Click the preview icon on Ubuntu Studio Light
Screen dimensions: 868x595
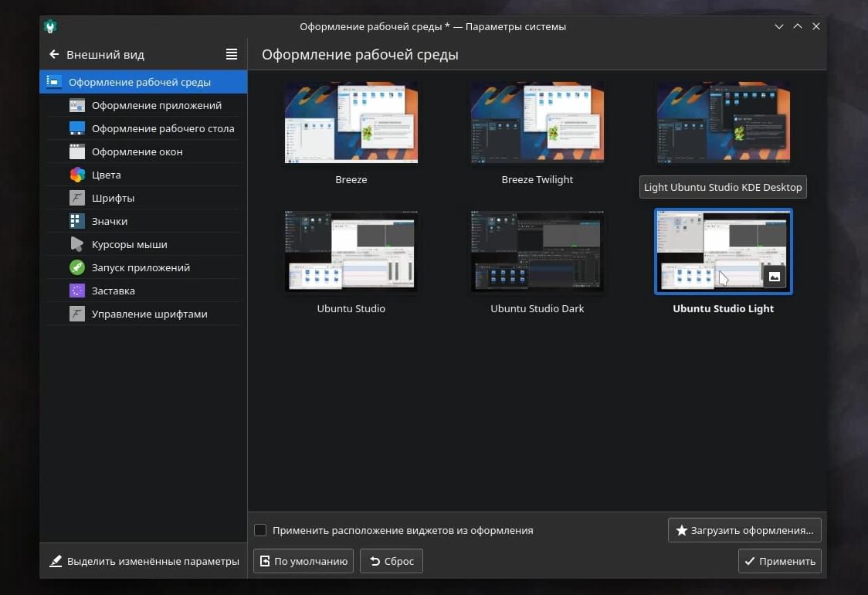tap(774, 277)
